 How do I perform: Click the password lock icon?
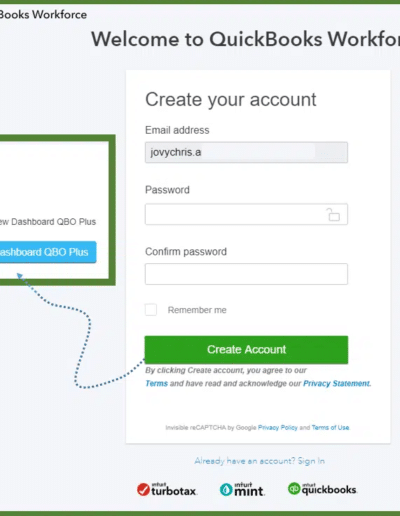[333, 214]
